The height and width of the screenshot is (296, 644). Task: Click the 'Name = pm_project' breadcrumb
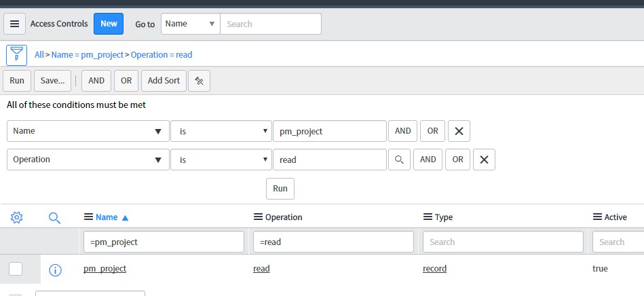pos(87,54)
